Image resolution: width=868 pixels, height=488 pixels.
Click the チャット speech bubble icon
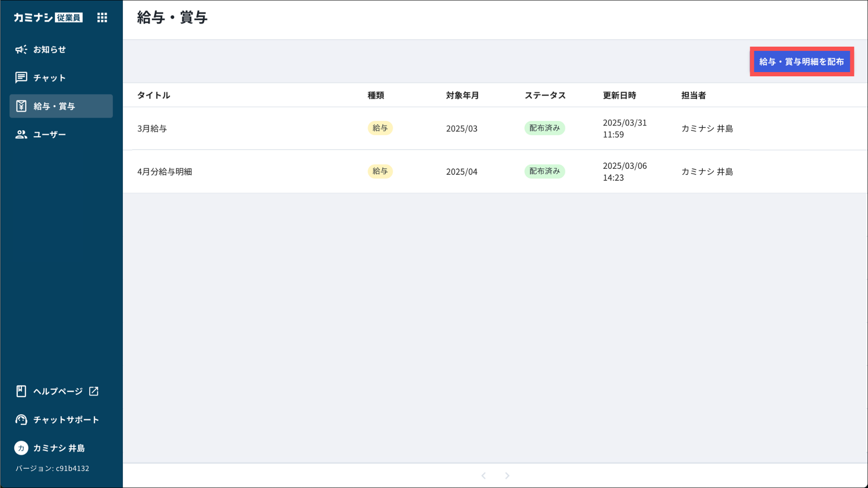pyautogui.click(x=21, y=78)
